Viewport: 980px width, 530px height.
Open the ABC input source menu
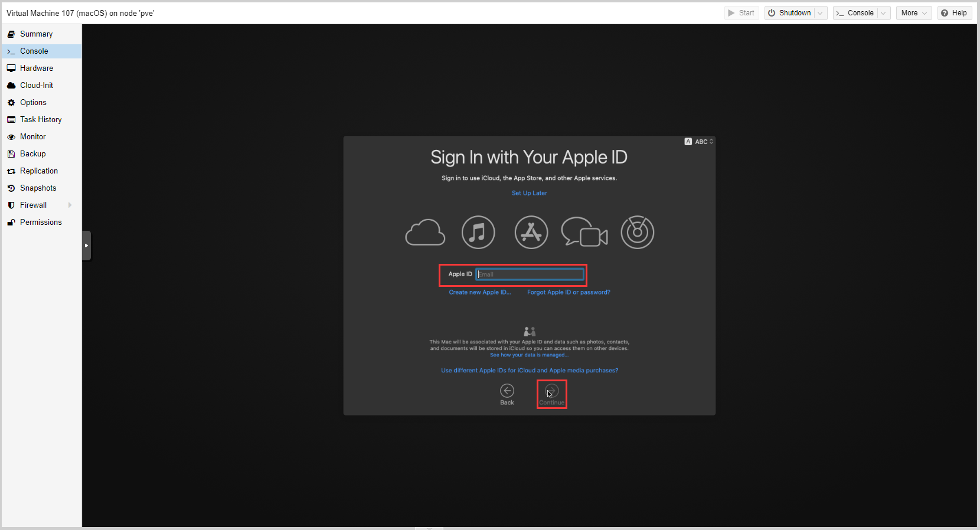(700, 142)
